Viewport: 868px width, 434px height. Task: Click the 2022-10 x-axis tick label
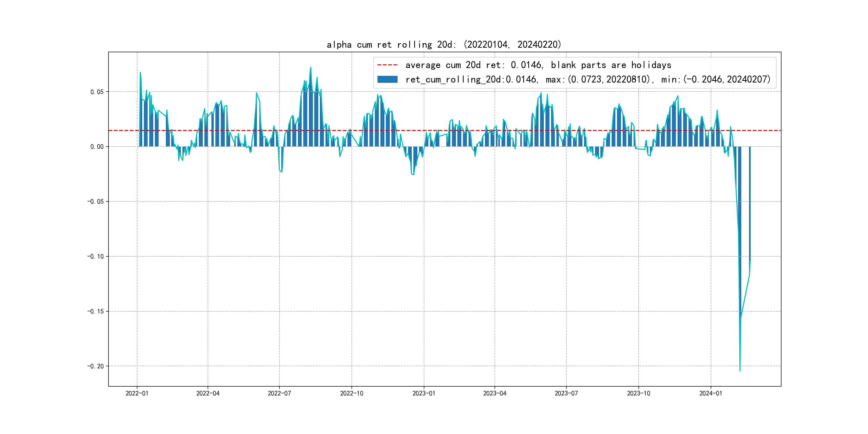tap(351, 393)
